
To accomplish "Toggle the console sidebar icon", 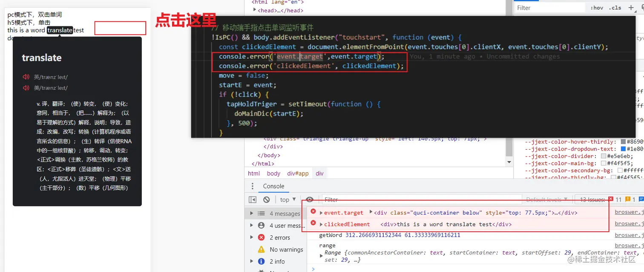I will coord(253,200).
